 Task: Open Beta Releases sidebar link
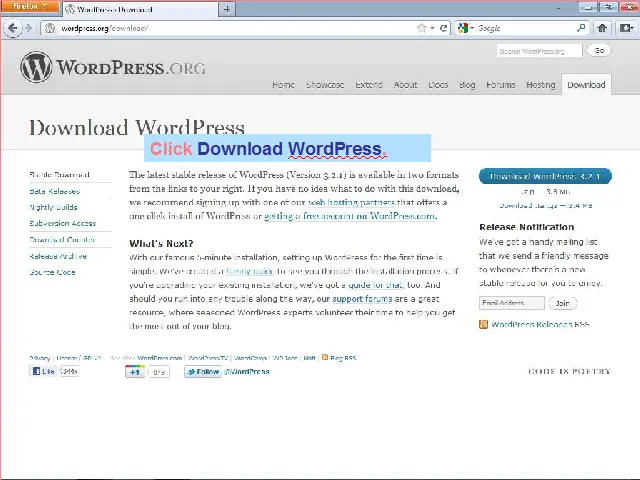tap(55, 191)
